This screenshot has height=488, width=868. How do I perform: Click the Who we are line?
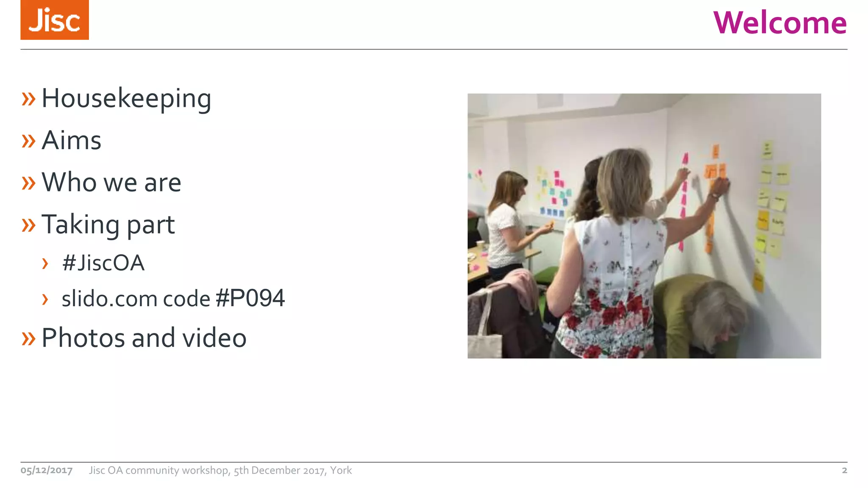(x=111, y=182)
